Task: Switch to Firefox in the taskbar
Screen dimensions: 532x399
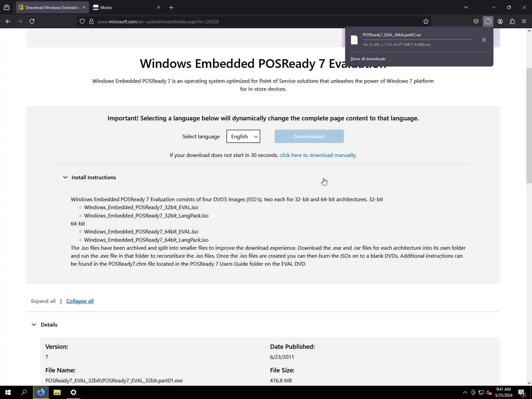Action: click(x=41, y=392)
